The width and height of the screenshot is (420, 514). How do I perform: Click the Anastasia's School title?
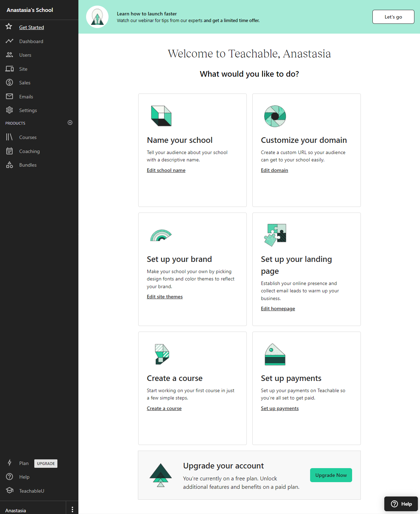(x=30, y=10)
